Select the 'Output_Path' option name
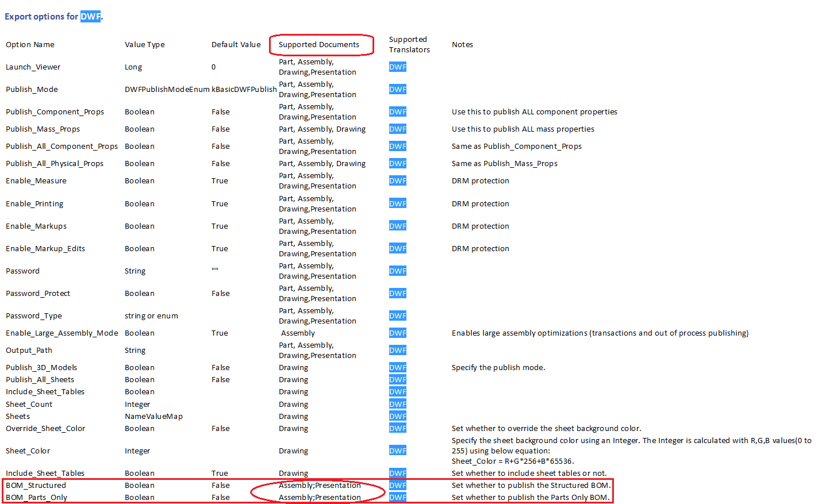The width and height of the screenshot is (822, 504). coord(29,351)
